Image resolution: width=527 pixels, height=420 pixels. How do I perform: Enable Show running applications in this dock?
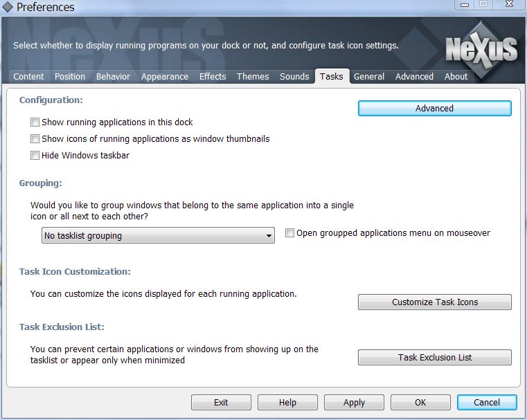pyautogui.click(x=35, y=122)
